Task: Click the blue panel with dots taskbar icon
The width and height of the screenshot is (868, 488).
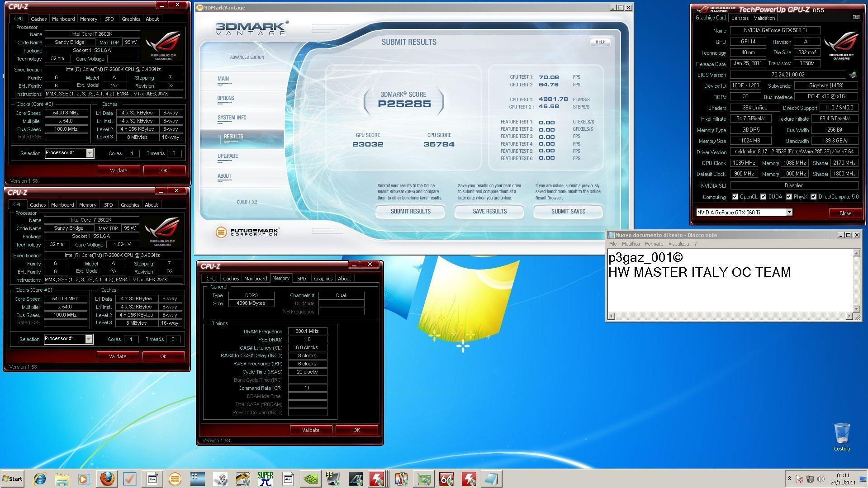Action: point(198,479)
